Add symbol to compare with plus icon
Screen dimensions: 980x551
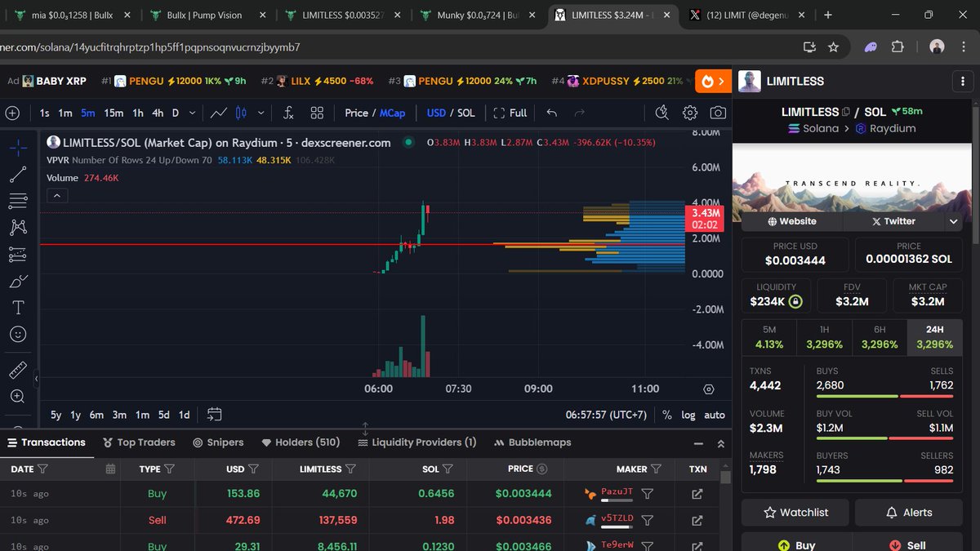[11, 113]
